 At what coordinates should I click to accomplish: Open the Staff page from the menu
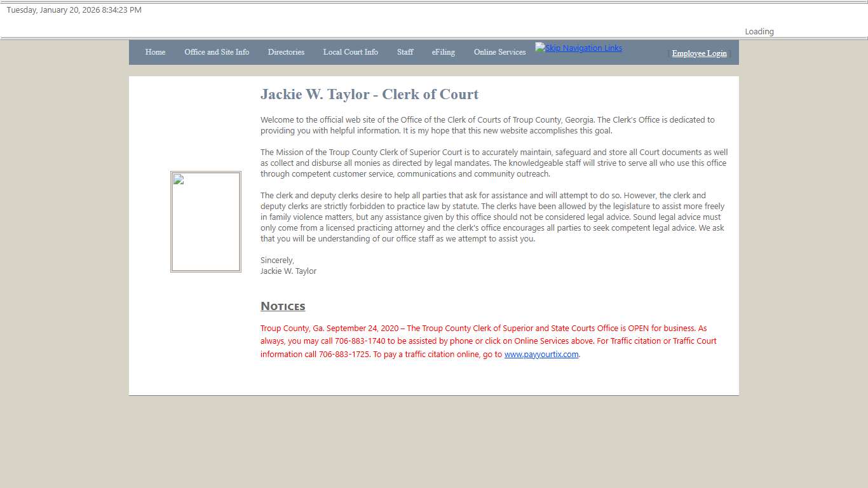click(405, 52)
